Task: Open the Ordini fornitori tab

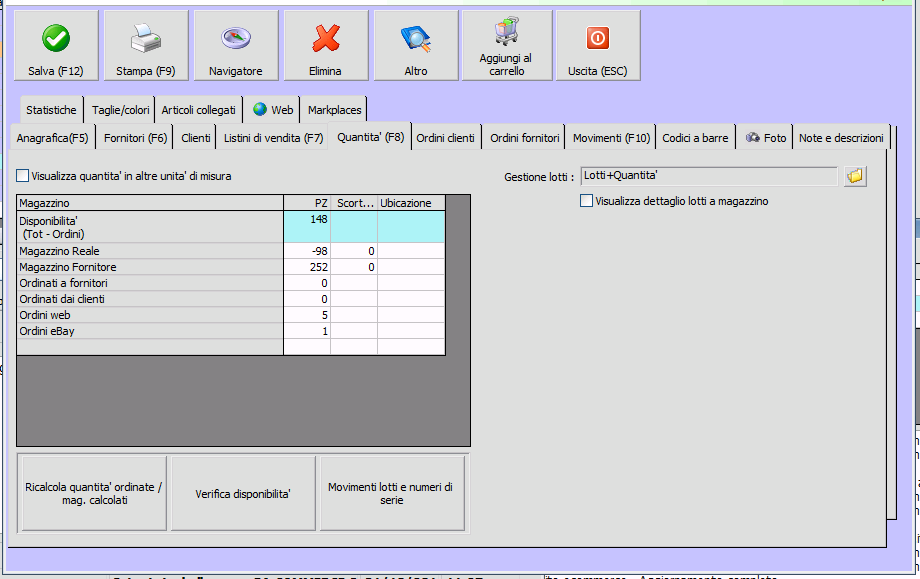Action: point(525,138)
